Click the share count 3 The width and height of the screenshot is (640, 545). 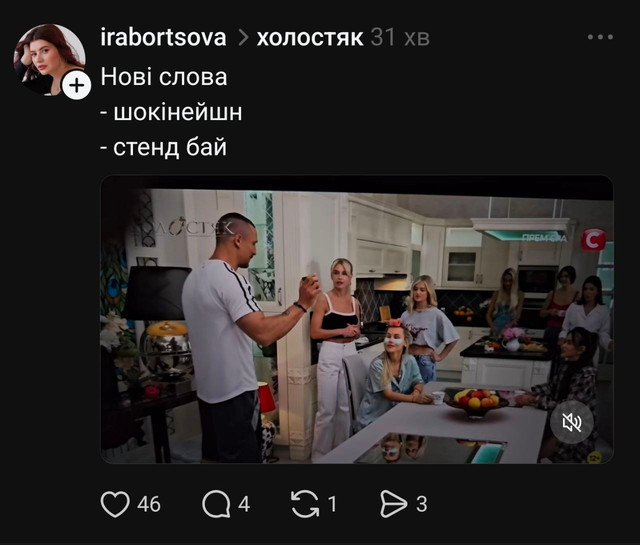pos(422,504)
